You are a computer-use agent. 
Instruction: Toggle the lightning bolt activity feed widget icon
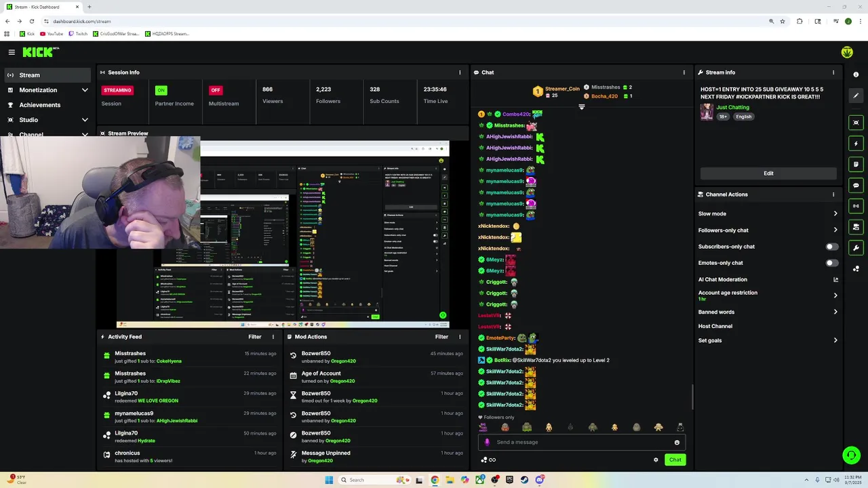[856, 144]
